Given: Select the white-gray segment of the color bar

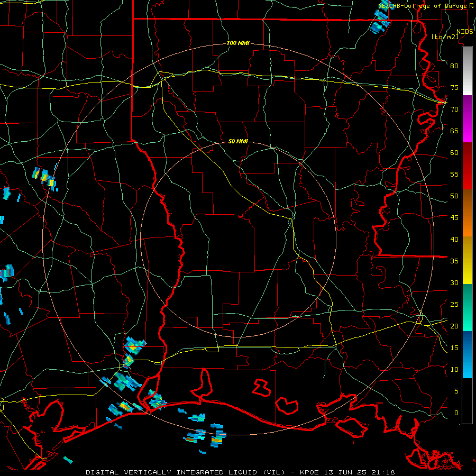Looking at the screenshot, I should click(x=467, y=71).
